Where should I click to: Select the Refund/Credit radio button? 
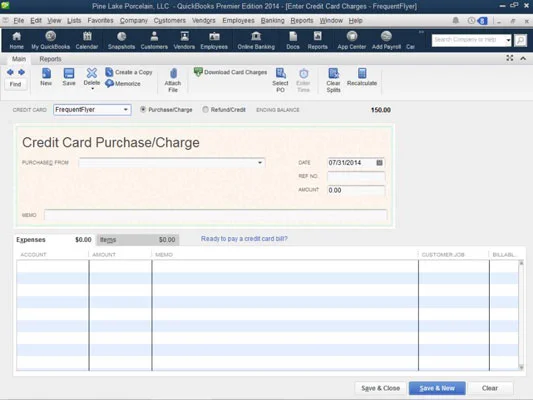[x=205, y=109]
